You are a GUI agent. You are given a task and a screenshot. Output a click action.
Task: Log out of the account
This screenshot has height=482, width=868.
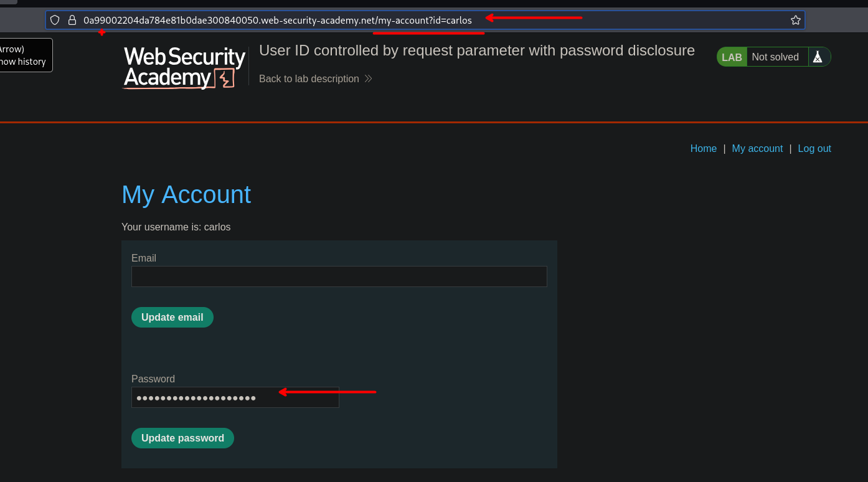coord(814,149)
